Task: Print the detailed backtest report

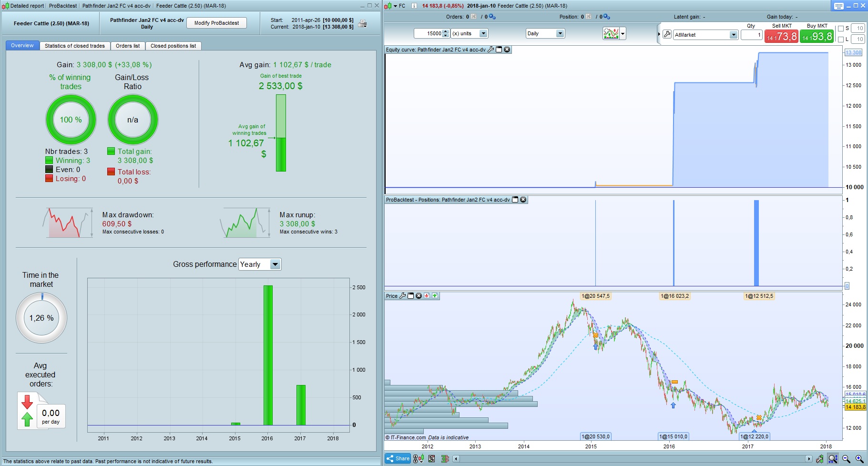Action: [x=363, y=23]
